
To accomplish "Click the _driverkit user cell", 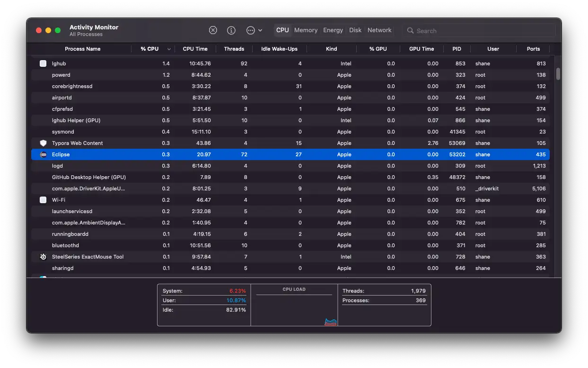I will point(487,188).
